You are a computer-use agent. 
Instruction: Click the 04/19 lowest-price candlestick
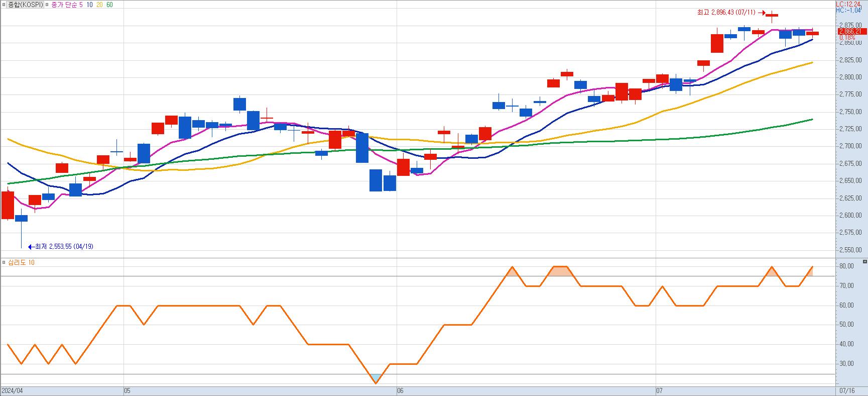[22, 218]
